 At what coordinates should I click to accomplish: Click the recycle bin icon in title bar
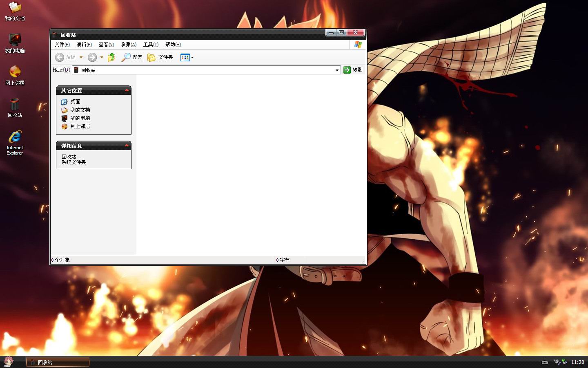(x=55, y=35)
